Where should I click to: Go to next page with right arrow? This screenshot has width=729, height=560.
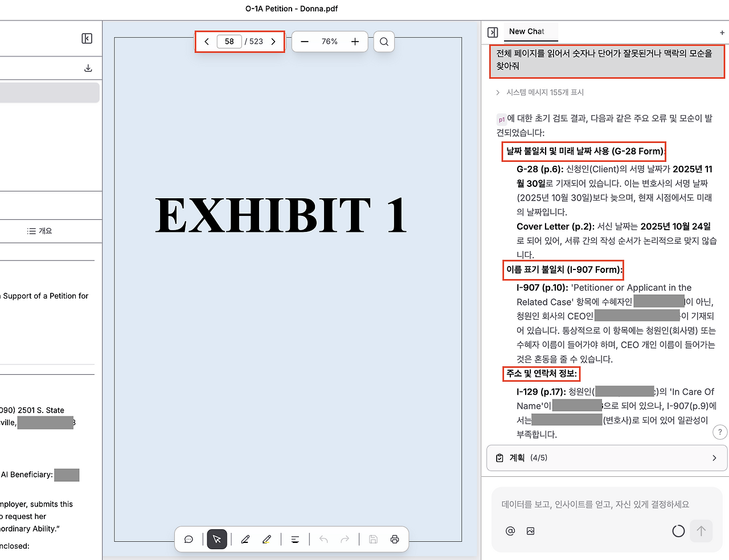pos(273,41)
